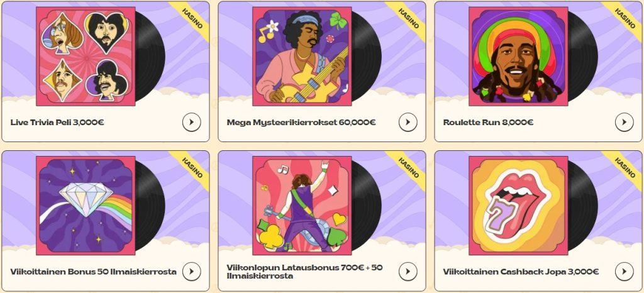This screenshot has width=644, height=293.
Task: Open Viikoittainen Bonus arrow button
Action: pos(191,271)
